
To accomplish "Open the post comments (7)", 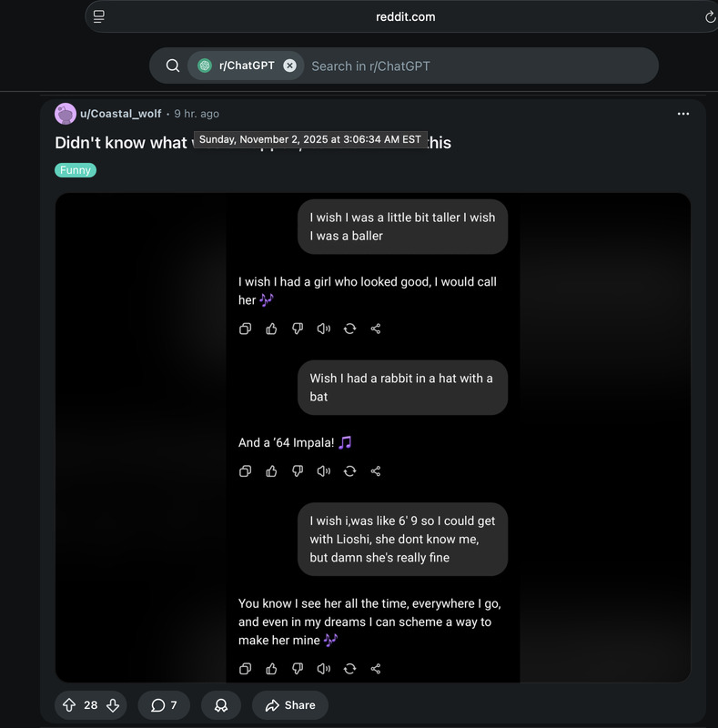I will click(x=164, y=705).
